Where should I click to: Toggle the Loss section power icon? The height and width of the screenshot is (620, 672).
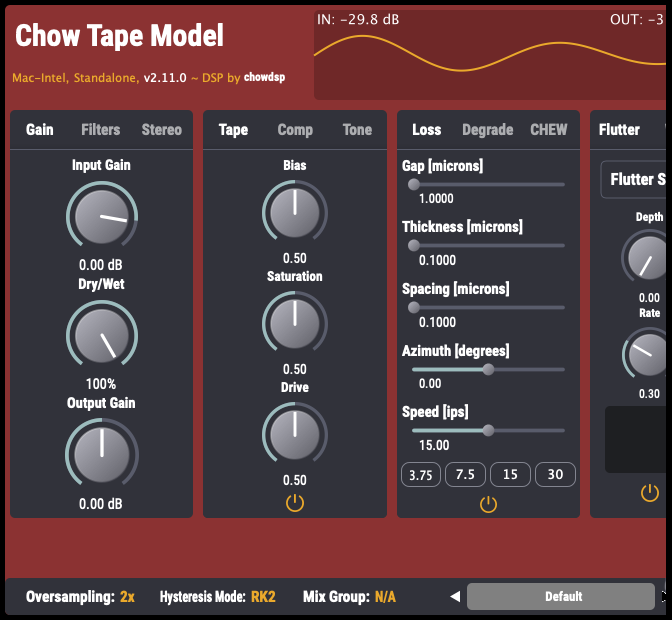pyautogui.click(x=488, y=504)
